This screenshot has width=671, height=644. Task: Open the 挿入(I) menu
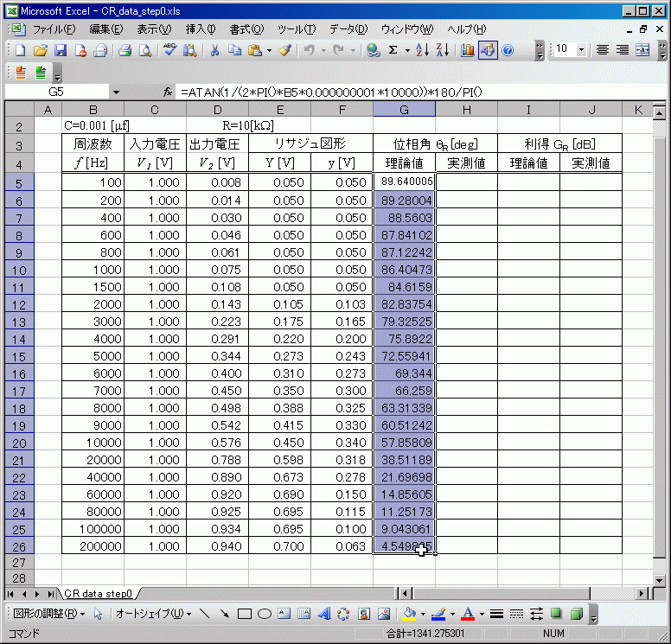(201, 29)
